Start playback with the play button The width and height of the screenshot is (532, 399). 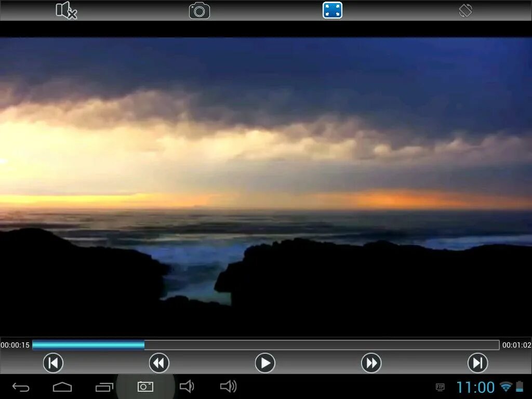[265, 363]
